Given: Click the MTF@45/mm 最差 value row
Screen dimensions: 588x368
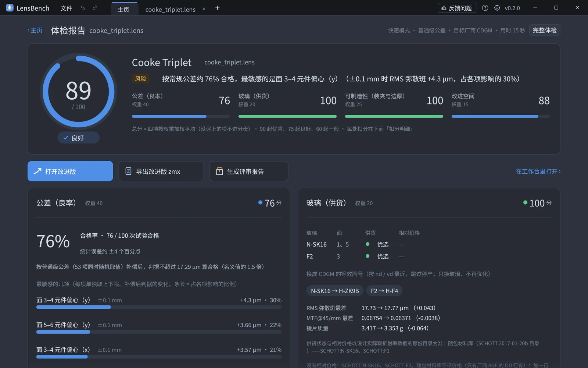Looking at the screenshot, I should 373,318.
